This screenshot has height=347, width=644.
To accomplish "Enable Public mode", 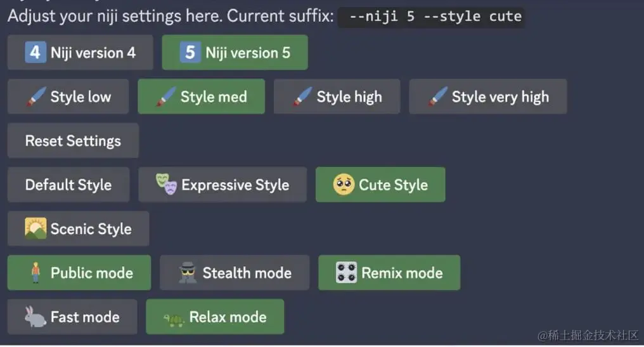I will [79, 273].
